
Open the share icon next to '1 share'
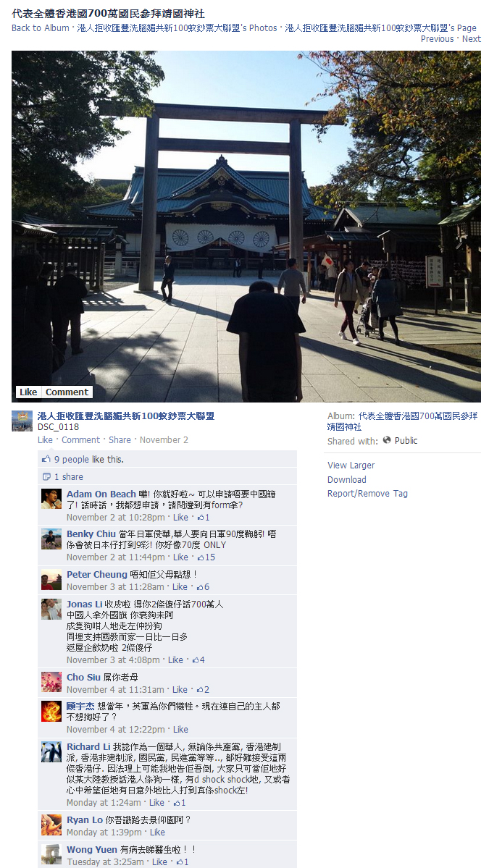(46, 476)
